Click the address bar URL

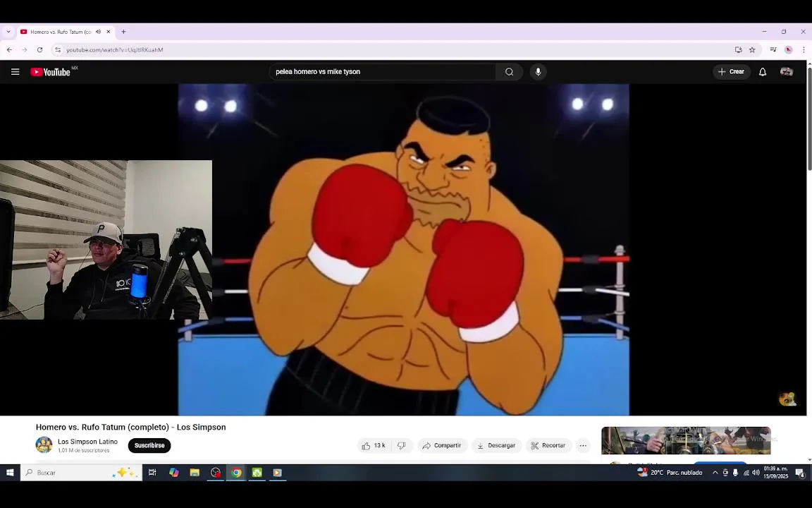(114, 50)
